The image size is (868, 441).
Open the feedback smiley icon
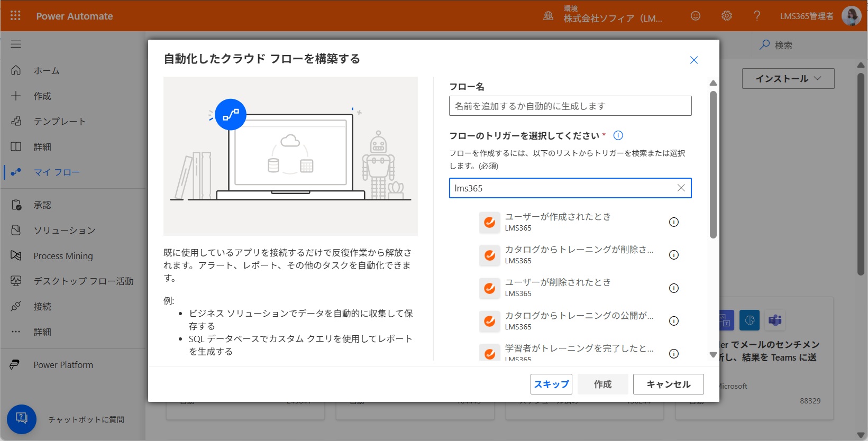696,16
